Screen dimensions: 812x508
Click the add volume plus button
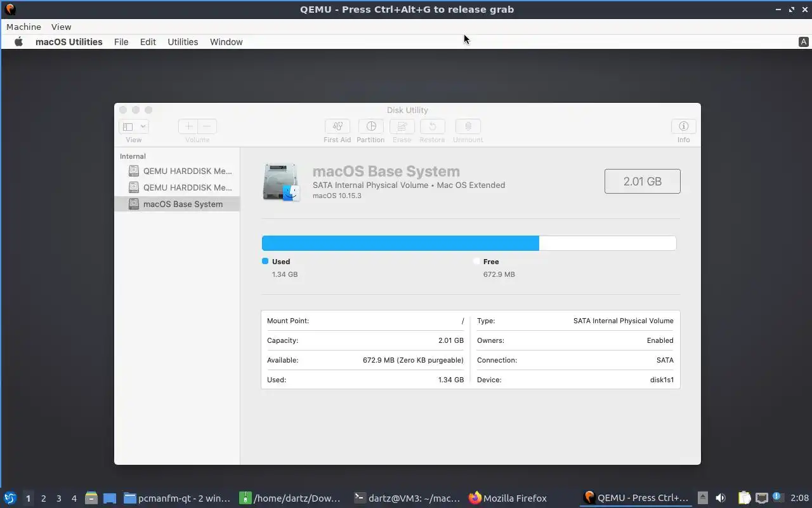[188, 126]
